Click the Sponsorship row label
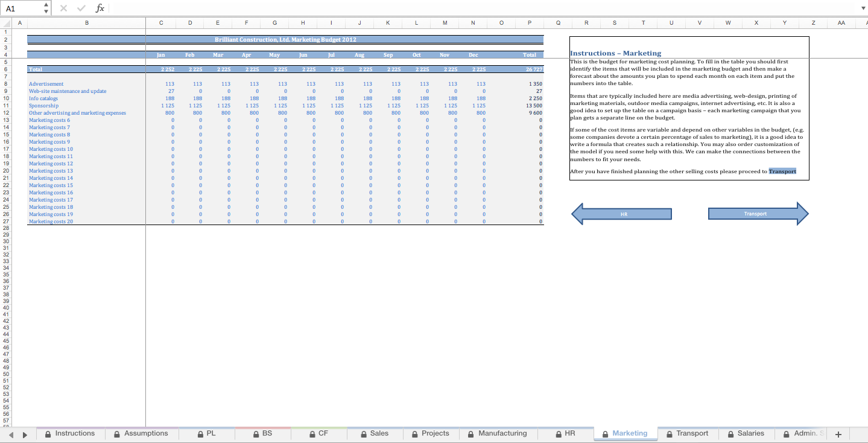The width and height of the screenshot is (868, 443). (x=44, y=106)
